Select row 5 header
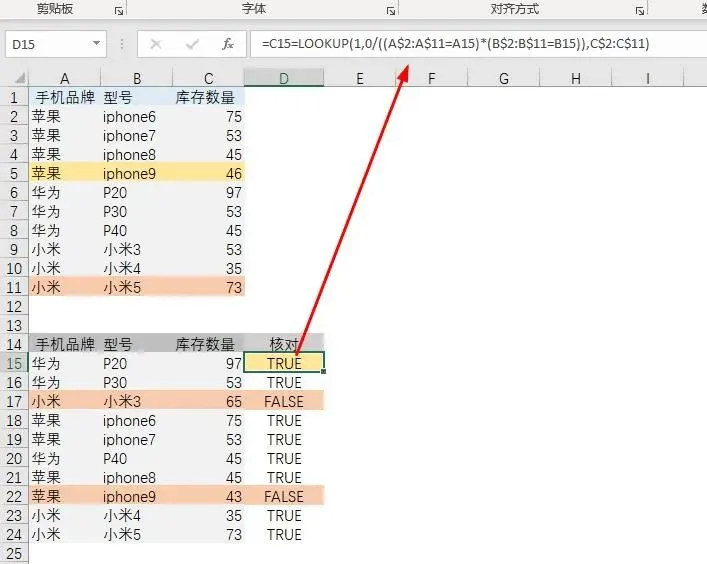 coord(14,174)
